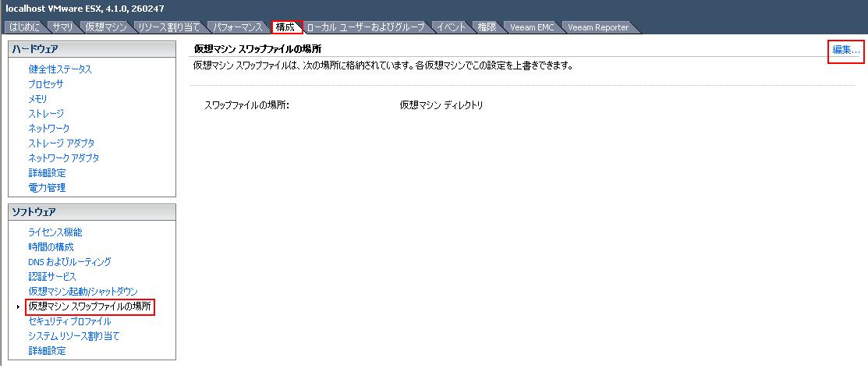Open the ネットワーク アダプタ link
The width and height of the screenshot is (868, 372).
pyautogui.click(x=64, y=158)
